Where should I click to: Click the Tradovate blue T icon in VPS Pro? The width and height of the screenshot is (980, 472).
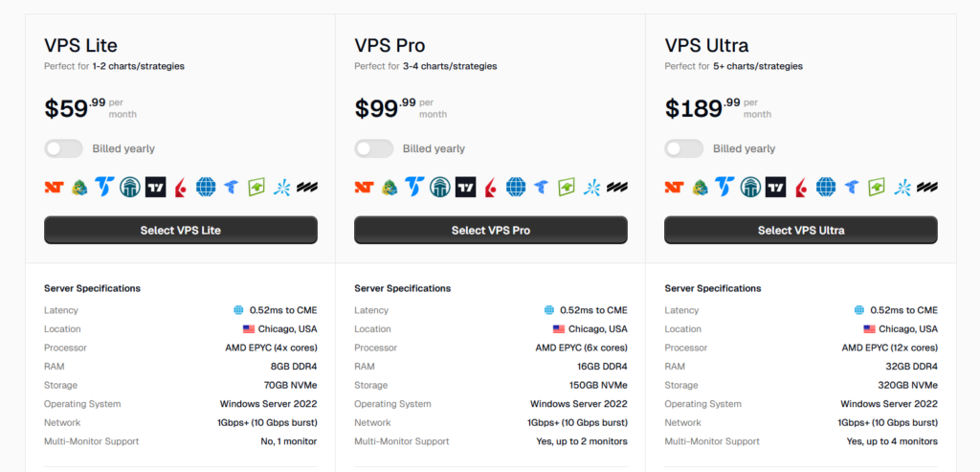click(414, 187)
